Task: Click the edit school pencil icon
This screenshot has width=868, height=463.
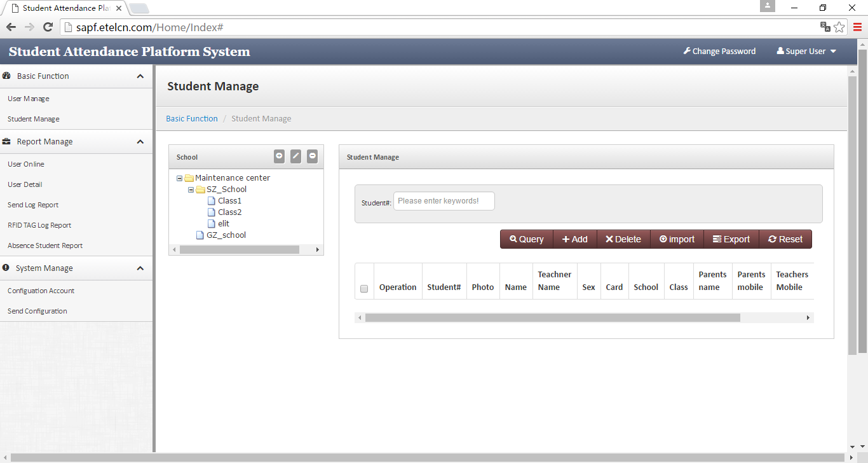Action: coord(296,156)
